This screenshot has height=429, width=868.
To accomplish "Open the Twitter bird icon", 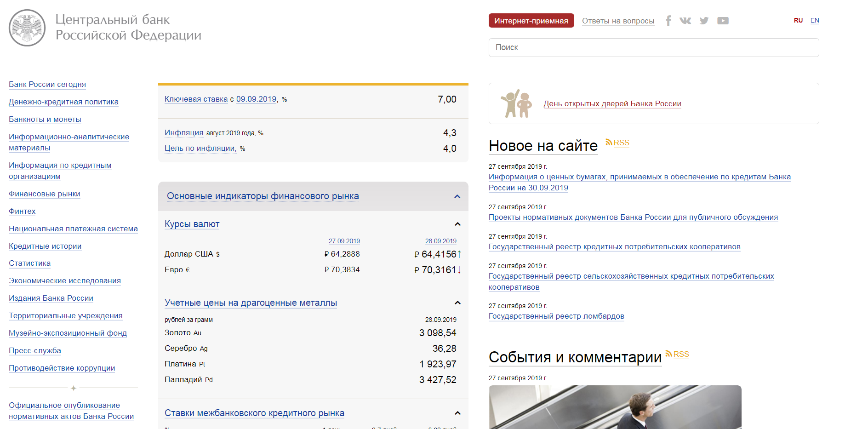I will coord(704,21).
